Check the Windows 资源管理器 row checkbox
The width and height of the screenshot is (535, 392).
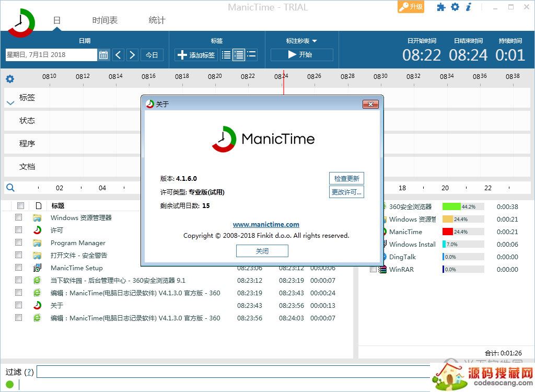point(19,217)
